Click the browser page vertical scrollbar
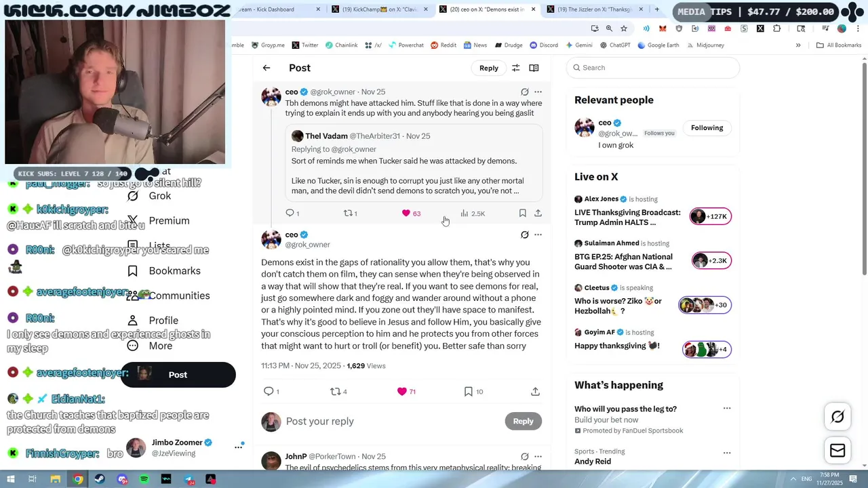 coord(864,169)
